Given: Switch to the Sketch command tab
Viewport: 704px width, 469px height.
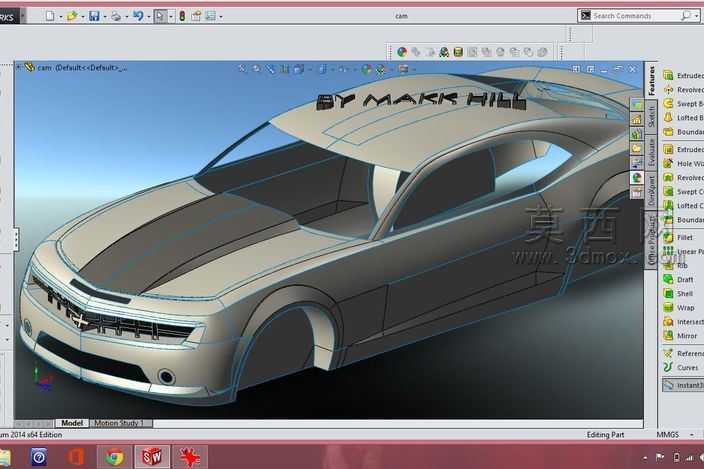Looking at the screenshot, I should click(x=651, y=116).
